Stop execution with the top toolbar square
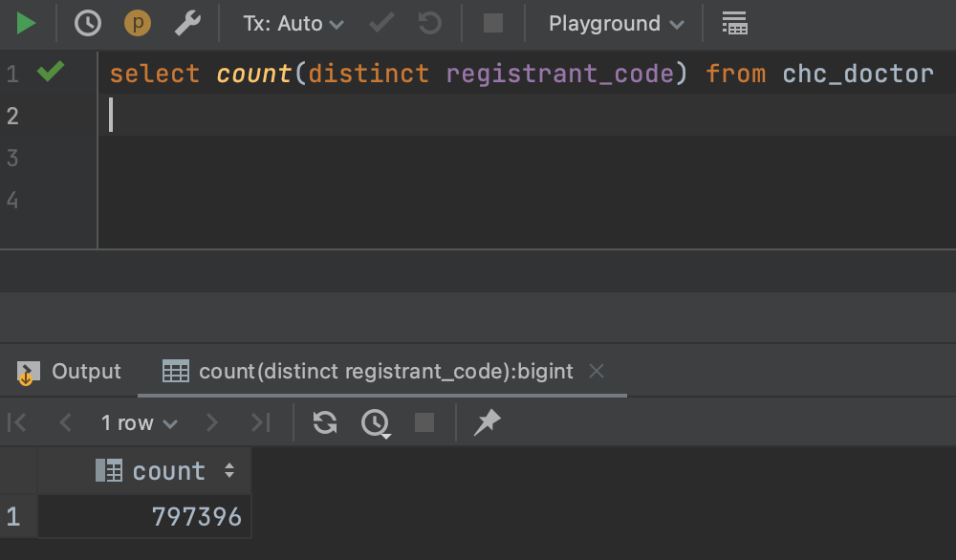 (x=493, y=24)
